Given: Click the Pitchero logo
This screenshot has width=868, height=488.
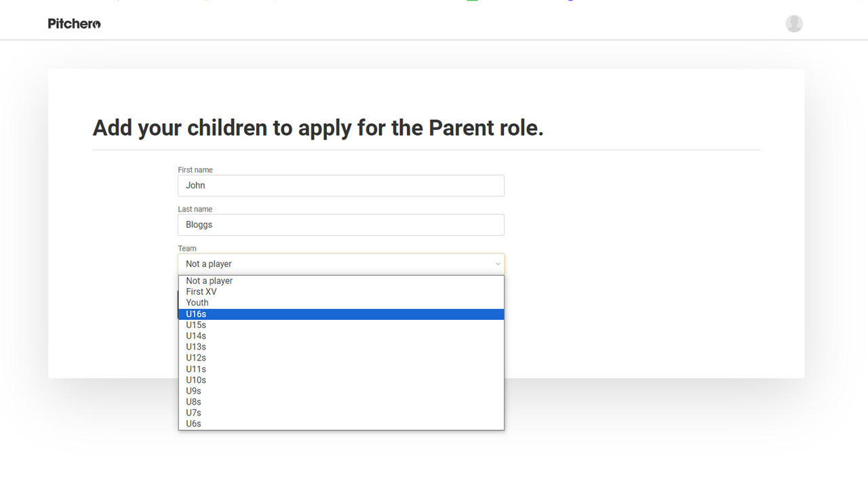Looking at the screenshot, I should tap(75, 24).
